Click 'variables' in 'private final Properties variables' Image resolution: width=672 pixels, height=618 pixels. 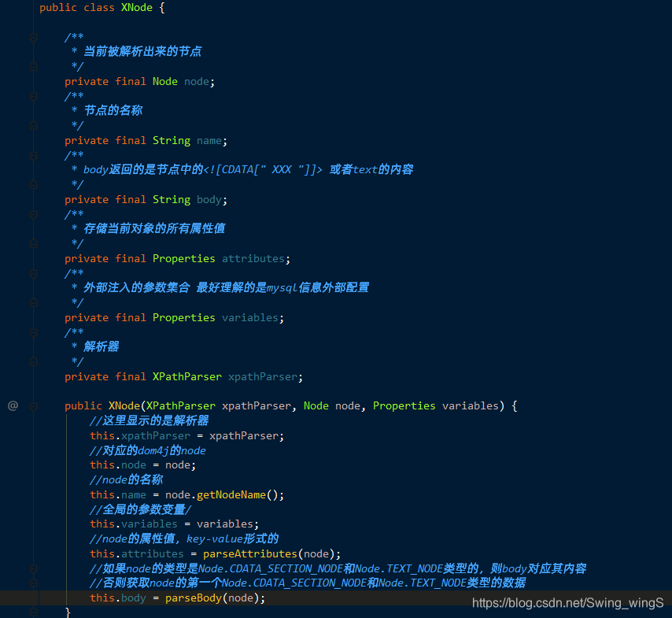pos(250,318)
